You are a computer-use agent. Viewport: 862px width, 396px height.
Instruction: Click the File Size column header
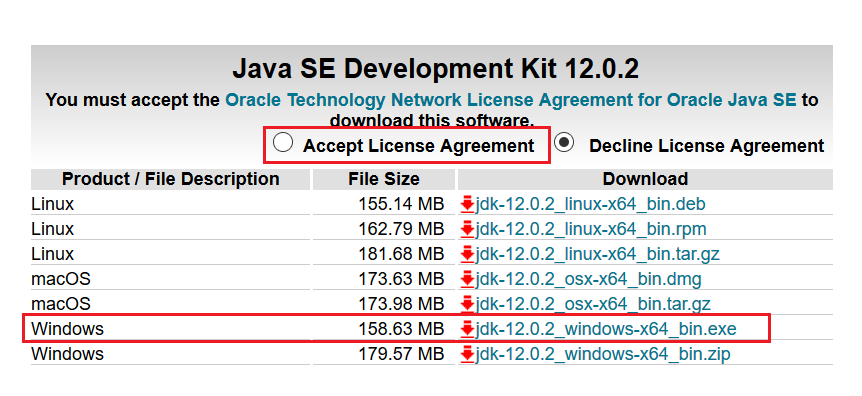click(384, 179)
